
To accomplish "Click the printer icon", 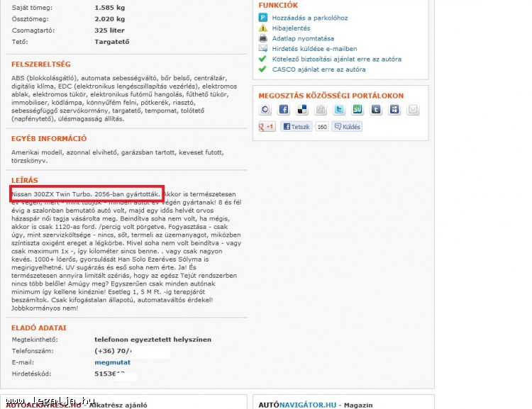I will [x=263, y=38].
